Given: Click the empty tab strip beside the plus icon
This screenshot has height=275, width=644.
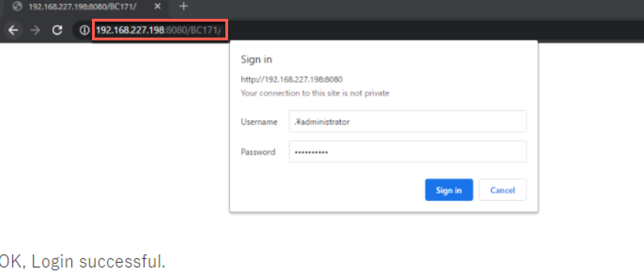Looking at the screenshot, I should coord(413,7).
